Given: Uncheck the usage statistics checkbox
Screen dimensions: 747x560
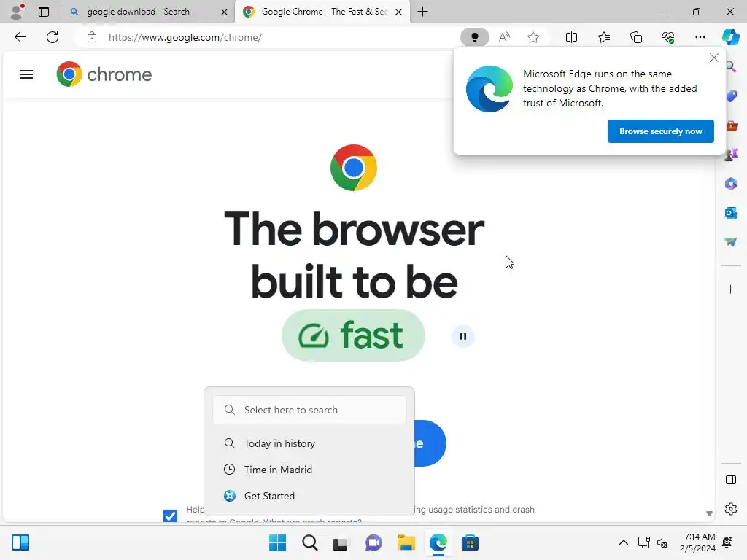Looking at the screenshot, I should pyautogui.click(x=170, y=516).
